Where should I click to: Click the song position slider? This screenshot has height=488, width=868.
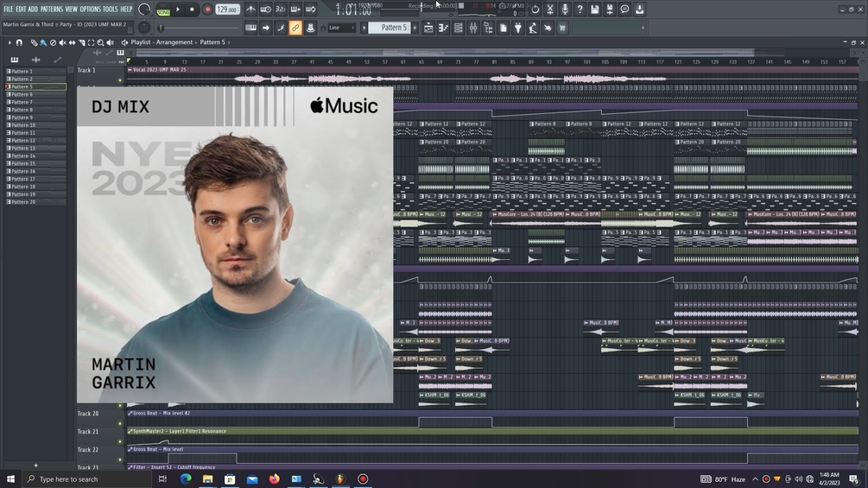click(200, 28)
